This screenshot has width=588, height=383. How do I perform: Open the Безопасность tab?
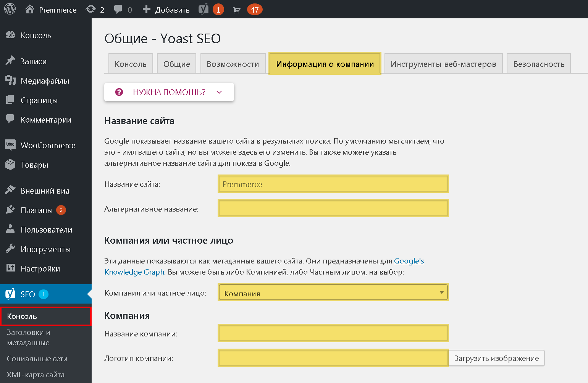[x=539, y=64]
